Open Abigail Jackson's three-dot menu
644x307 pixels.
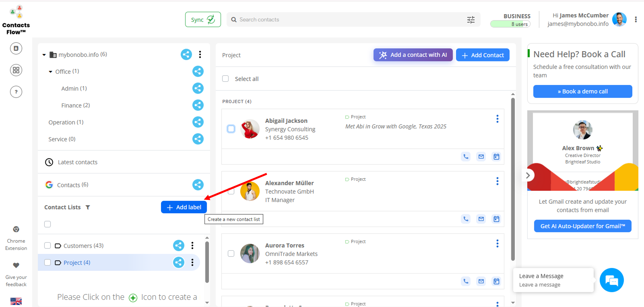497,119
